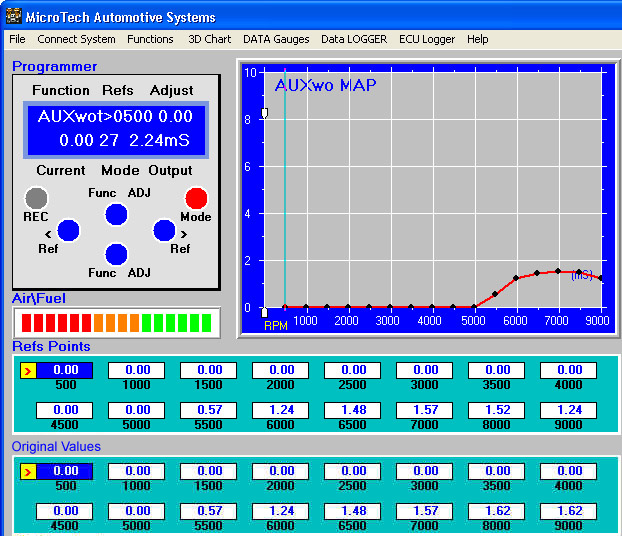
Task: Open the DATA Gauges menu
Action: coord(276,39)
